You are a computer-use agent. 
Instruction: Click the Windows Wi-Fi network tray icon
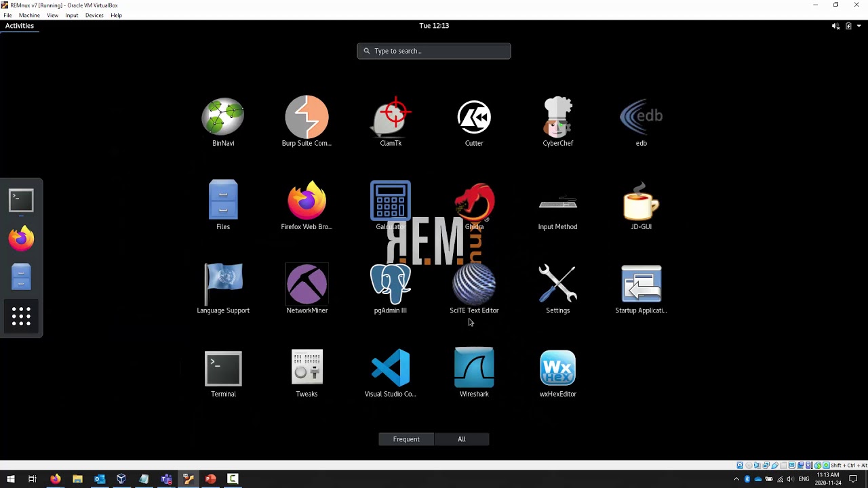click(780, 479)
